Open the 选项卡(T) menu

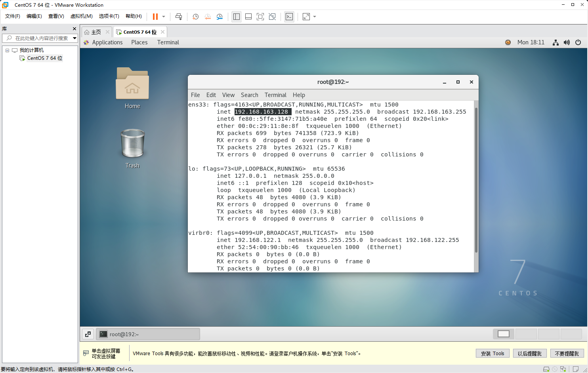pyautogui.click(x=109, y=16)
